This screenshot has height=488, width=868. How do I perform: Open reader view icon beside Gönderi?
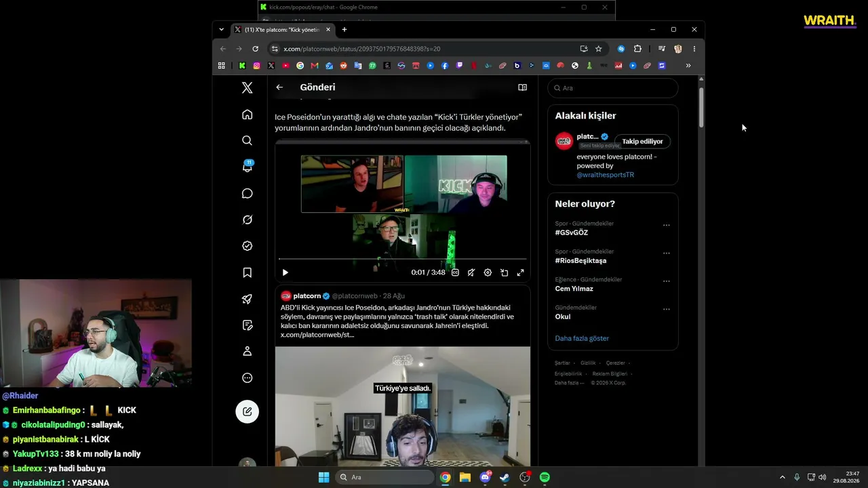click(522, 87)
